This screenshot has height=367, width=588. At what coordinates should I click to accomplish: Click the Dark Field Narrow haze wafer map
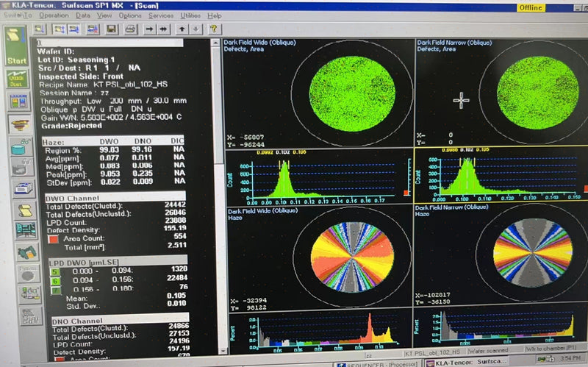click(532, 253)
